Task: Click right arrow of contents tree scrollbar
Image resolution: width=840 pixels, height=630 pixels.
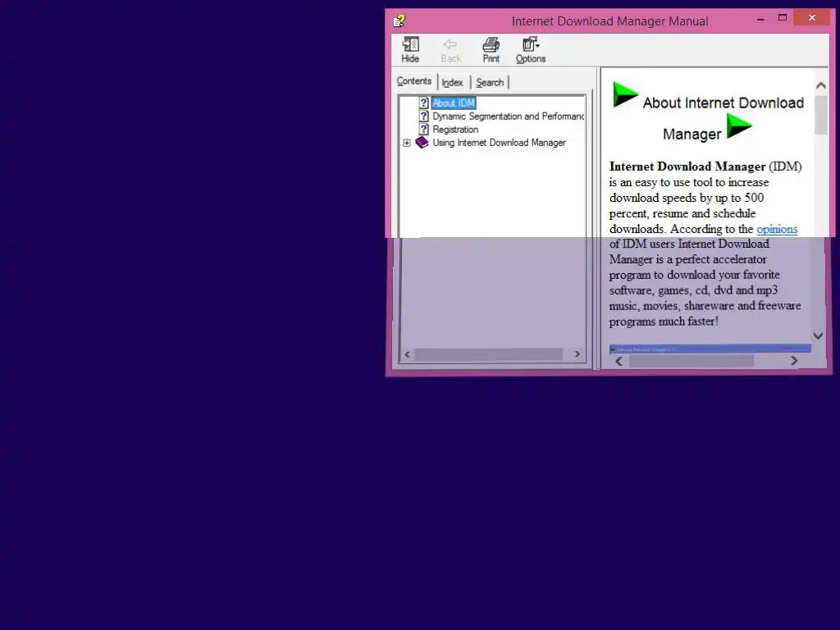Action: click(x=577, y=354)
